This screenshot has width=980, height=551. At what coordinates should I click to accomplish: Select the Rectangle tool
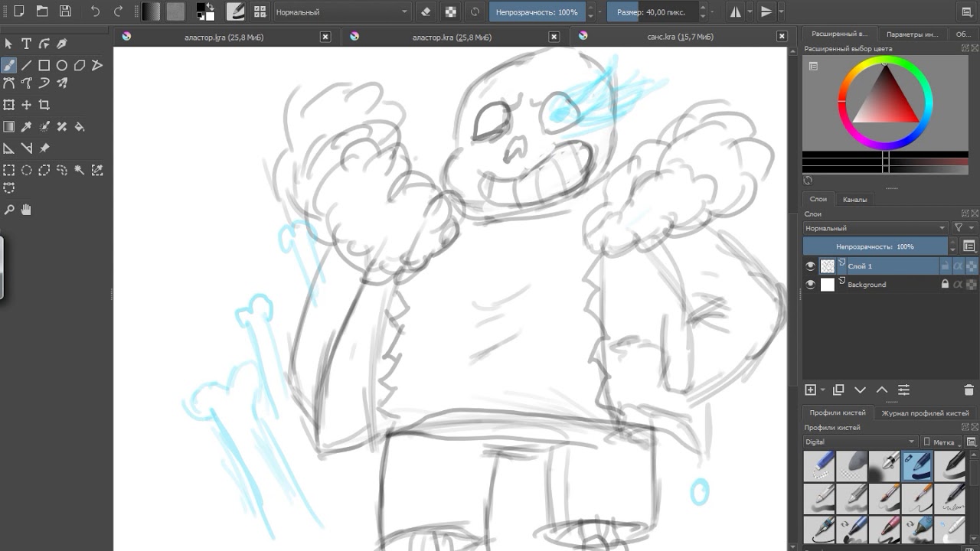(x=44, y=66)
